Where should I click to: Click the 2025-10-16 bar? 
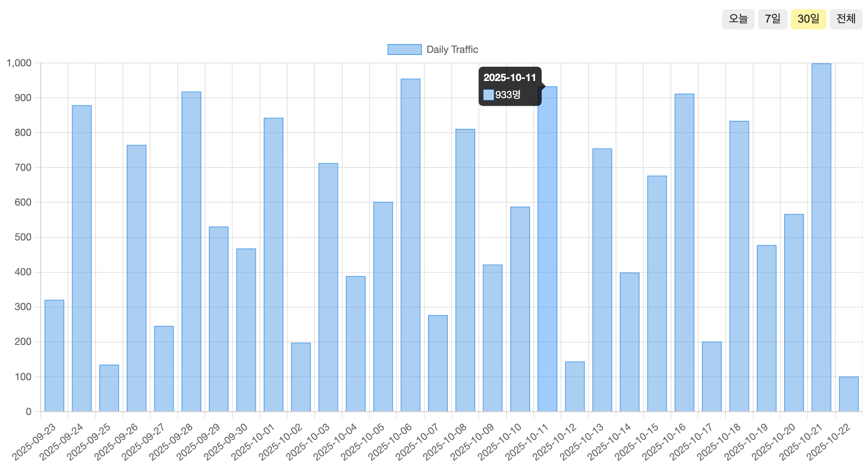684,252
